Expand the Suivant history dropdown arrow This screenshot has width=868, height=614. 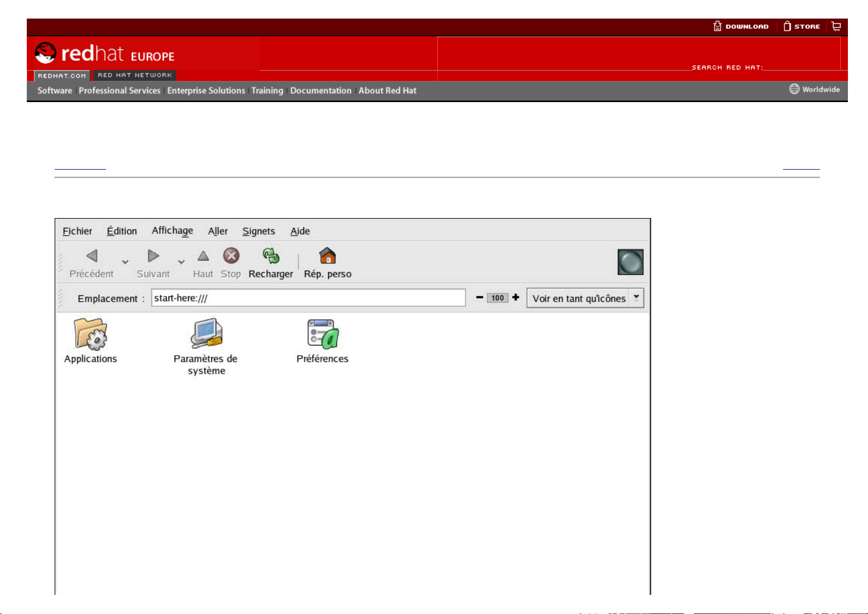click(181, 262)
